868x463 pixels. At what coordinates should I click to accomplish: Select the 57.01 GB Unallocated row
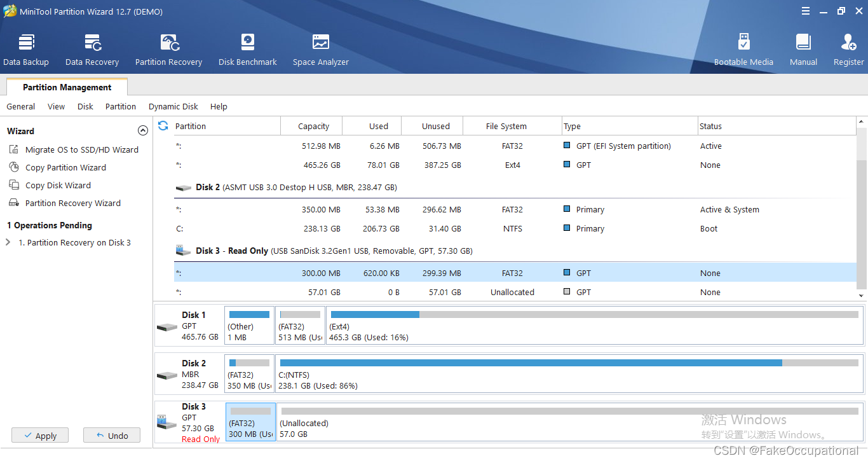tap(515, 292)
